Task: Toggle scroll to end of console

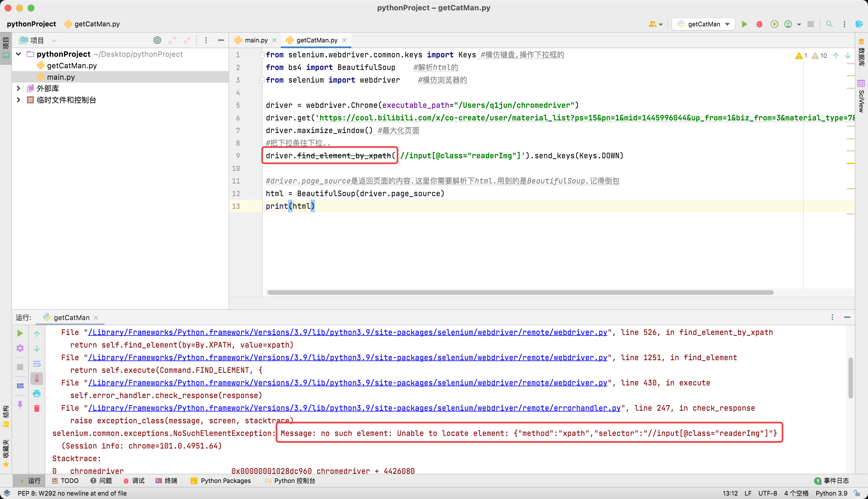Action: tap(37, 378)
